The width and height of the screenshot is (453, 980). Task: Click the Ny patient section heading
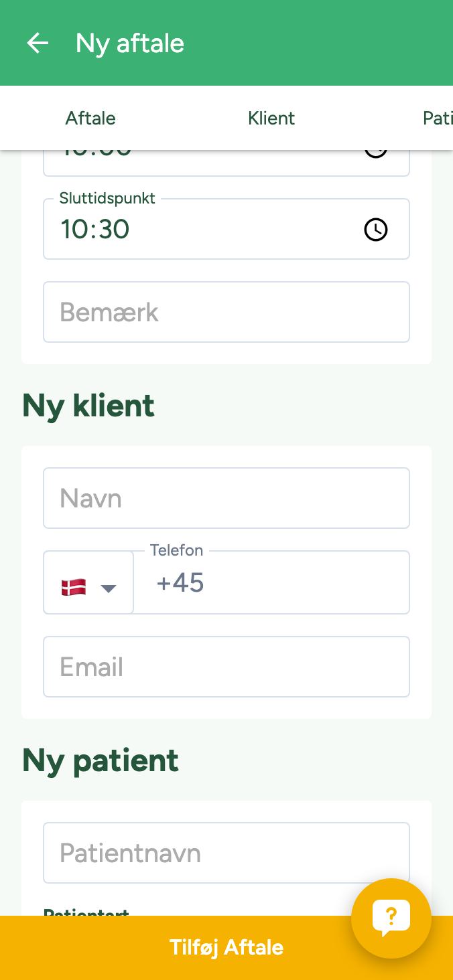coord(101,760)
